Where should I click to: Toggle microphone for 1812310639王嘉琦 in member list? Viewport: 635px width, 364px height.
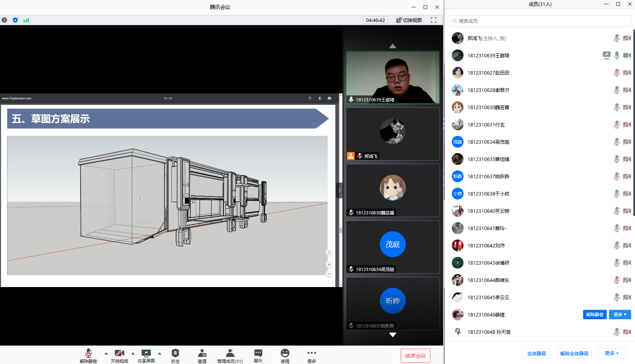click(617, 55)
